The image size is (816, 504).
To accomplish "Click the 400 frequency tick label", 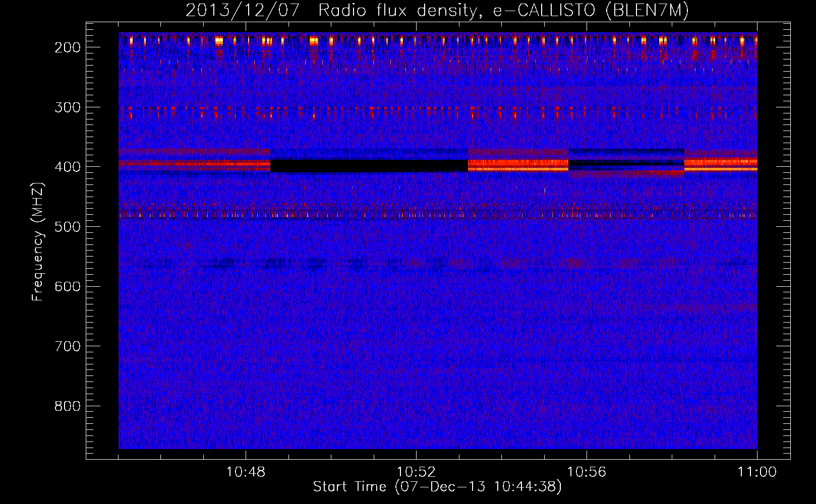I will click(68, 167).
